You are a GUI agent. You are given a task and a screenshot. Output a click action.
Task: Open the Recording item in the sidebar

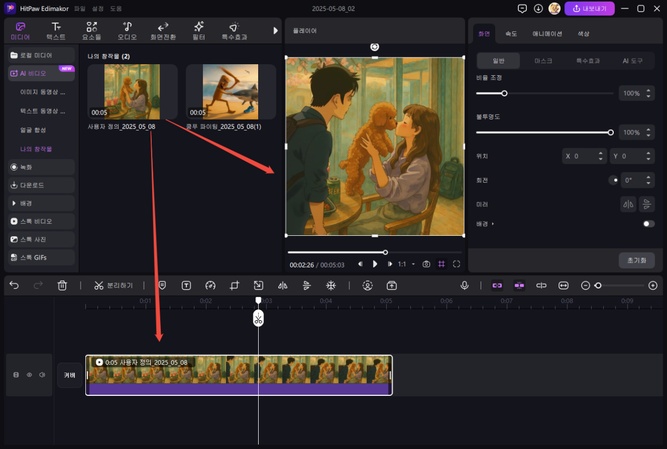(x=41, y=167)
